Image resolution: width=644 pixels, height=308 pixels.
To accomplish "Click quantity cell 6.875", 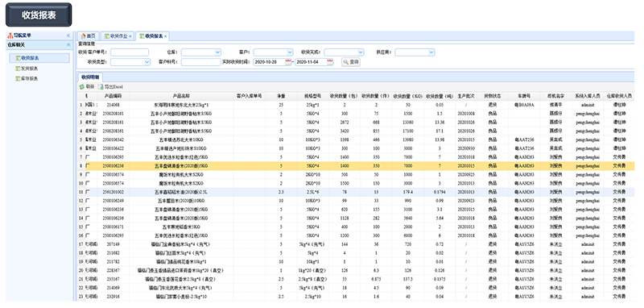I will click(x=375, y=279).
